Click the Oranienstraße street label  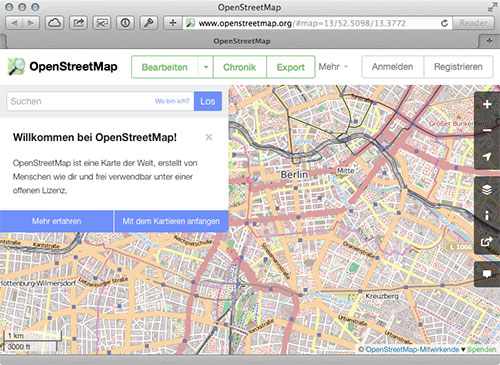(x=360, y=250)
